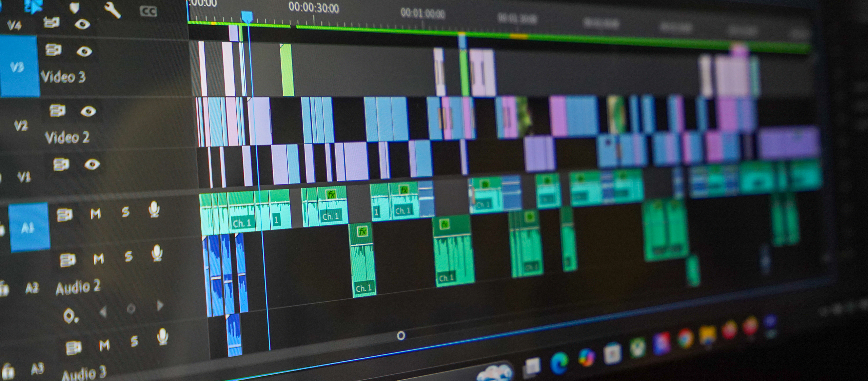Target the A2 track label
This screenshot has height=381, width=868.
pyautogui.click(x=32, y=289)
